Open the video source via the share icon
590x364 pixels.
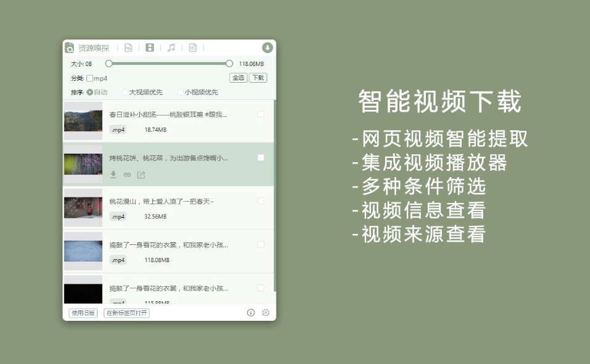click(x=141, y=175)
